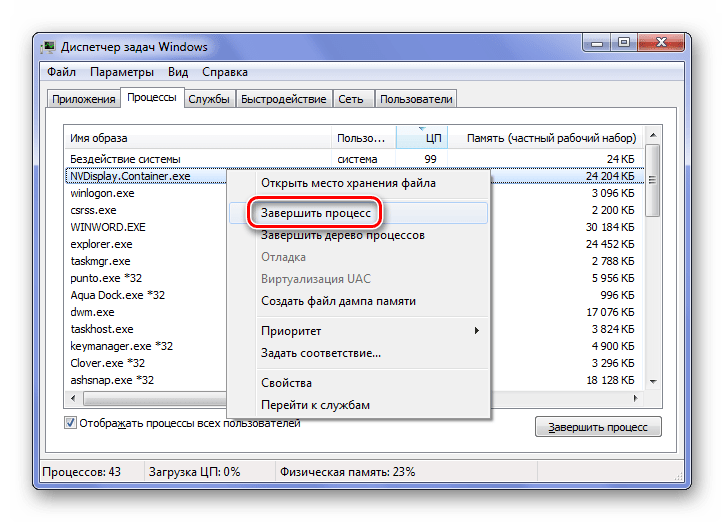
Task: Toggle 'Отображать процессы всех пользователей' checkbox
Action: [70, 423]
